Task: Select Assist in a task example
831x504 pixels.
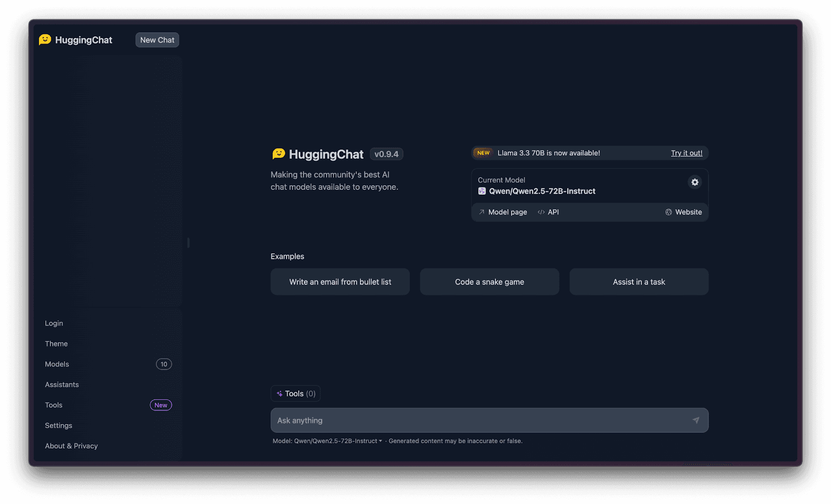Action: [x=639, y=282]
